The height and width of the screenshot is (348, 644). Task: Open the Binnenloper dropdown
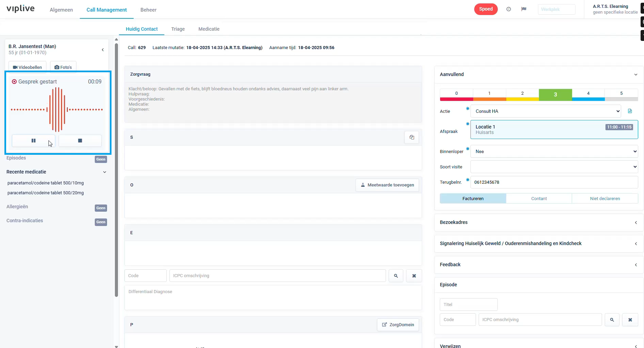point(554,151)
